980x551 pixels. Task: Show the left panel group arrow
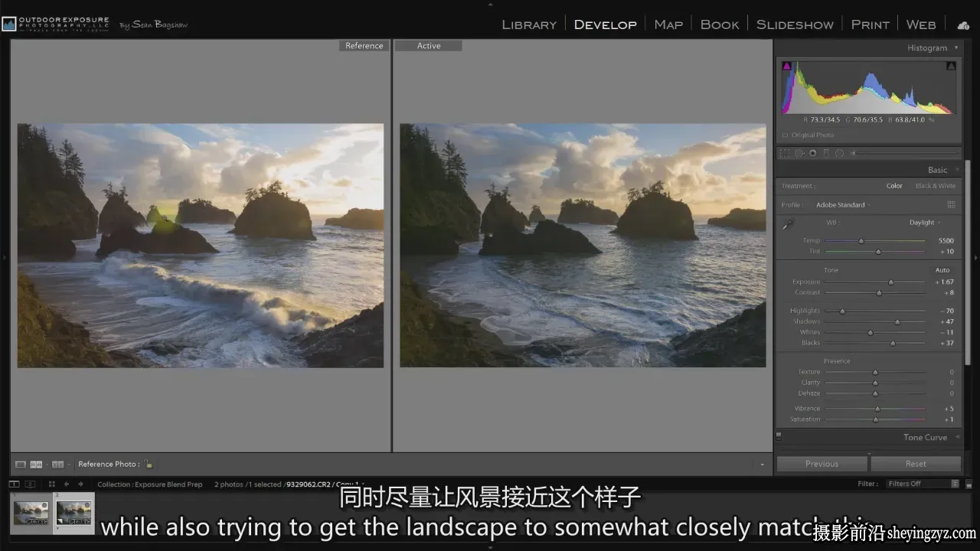point(4,257)
